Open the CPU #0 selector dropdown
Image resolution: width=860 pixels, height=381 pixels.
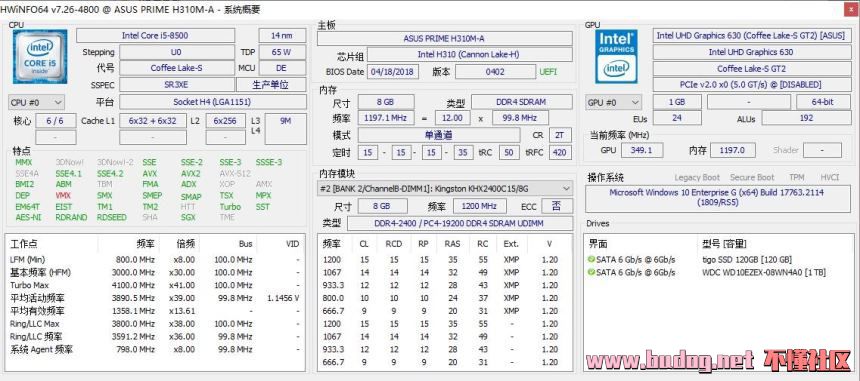pos(36,102)
